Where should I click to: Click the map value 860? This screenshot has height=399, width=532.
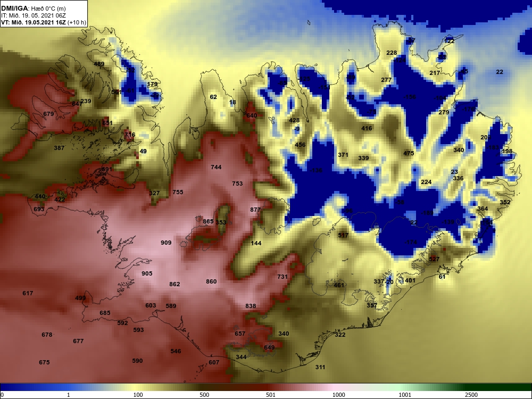(211, 281)
